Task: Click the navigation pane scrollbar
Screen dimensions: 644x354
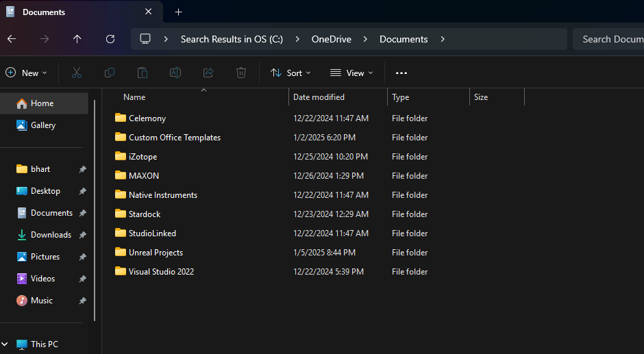Action: pyautogui.click(x=95, y=210)
